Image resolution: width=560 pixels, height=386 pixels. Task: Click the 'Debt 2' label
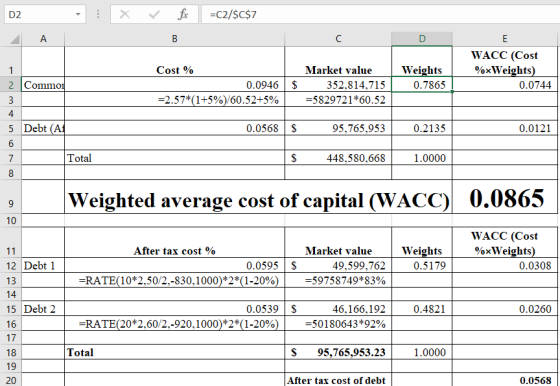39,309
